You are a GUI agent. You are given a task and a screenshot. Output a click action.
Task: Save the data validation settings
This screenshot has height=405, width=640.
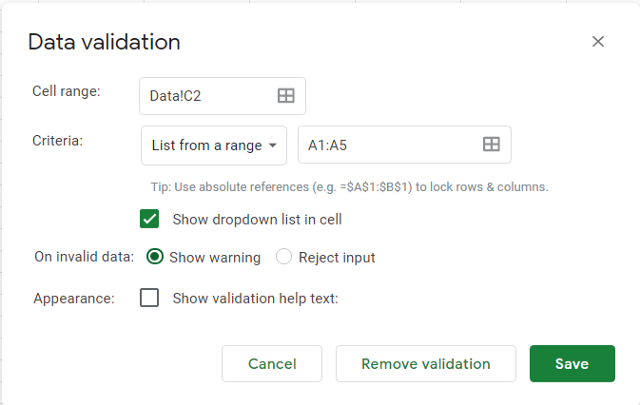572,364
